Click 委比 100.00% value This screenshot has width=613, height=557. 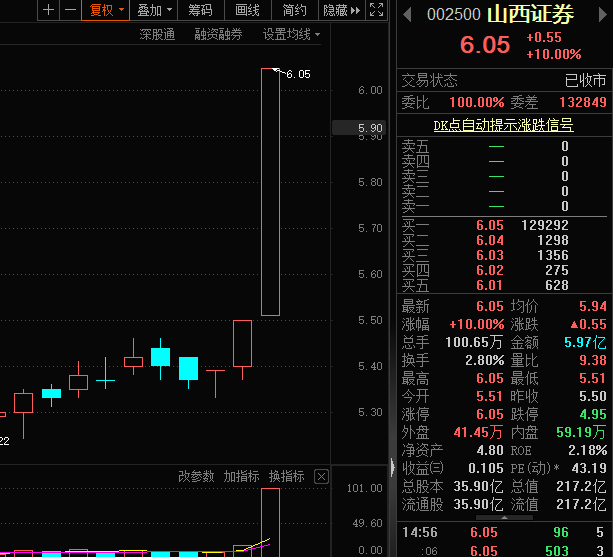[477, 102]
